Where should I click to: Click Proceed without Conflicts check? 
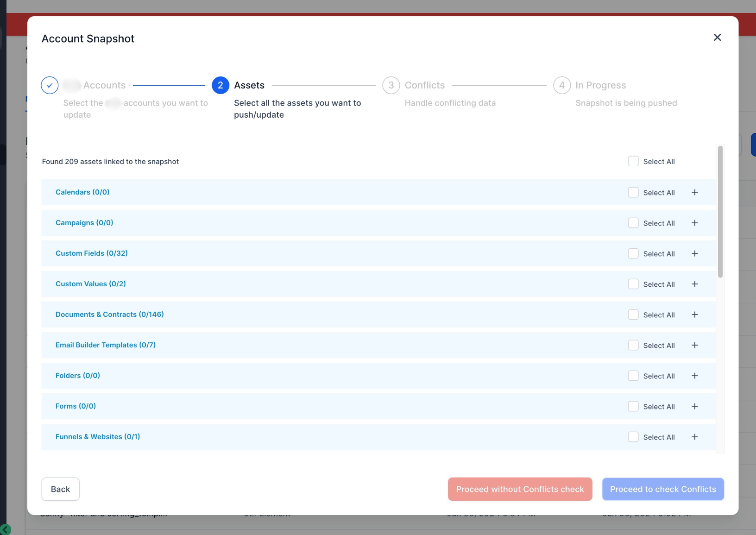click(520, 489)
